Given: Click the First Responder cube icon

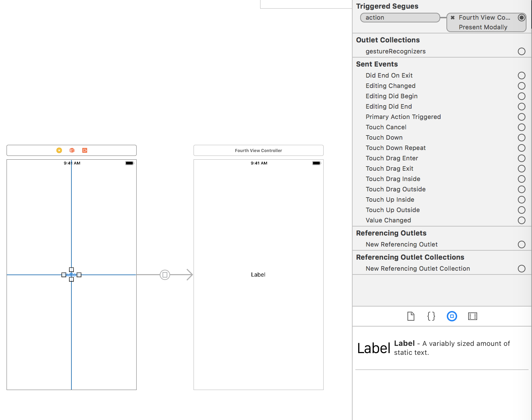Looking at the screenshot, I should point(72,150).
